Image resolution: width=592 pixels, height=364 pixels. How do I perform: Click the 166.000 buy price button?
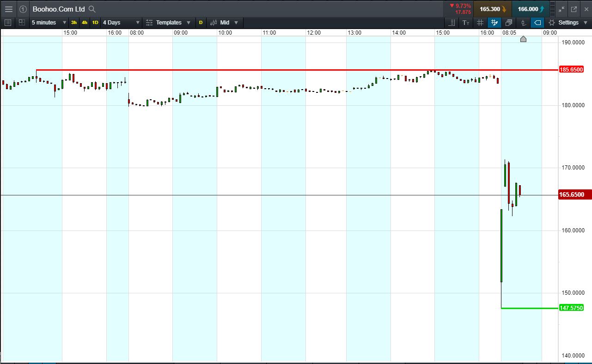531,9
